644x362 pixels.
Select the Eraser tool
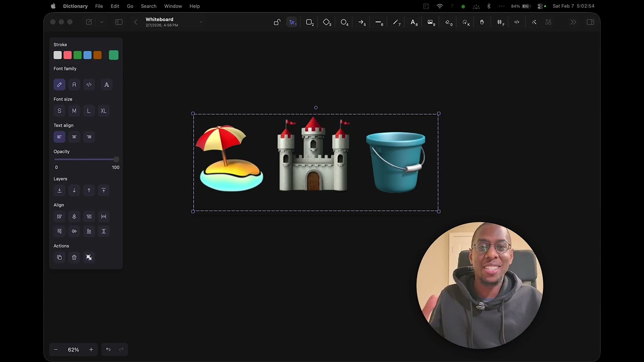449,22
